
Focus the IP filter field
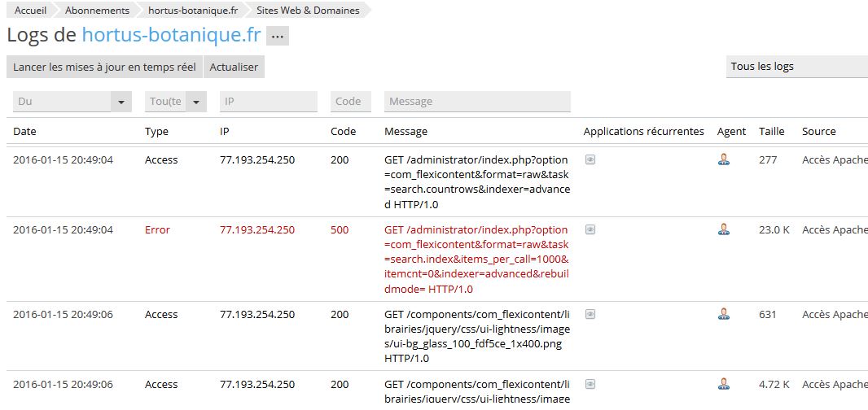[269, 102]
